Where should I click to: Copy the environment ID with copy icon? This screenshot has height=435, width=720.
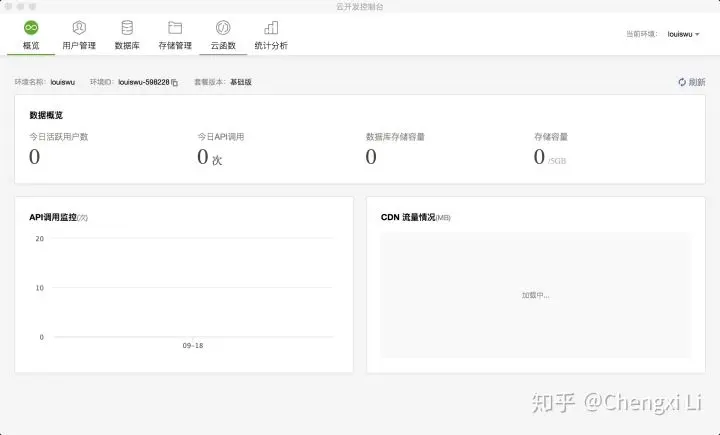(174, 83)
